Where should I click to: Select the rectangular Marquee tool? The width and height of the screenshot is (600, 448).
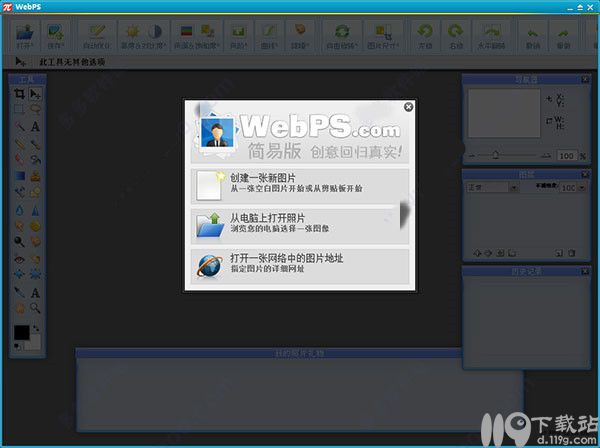[19, 109]
